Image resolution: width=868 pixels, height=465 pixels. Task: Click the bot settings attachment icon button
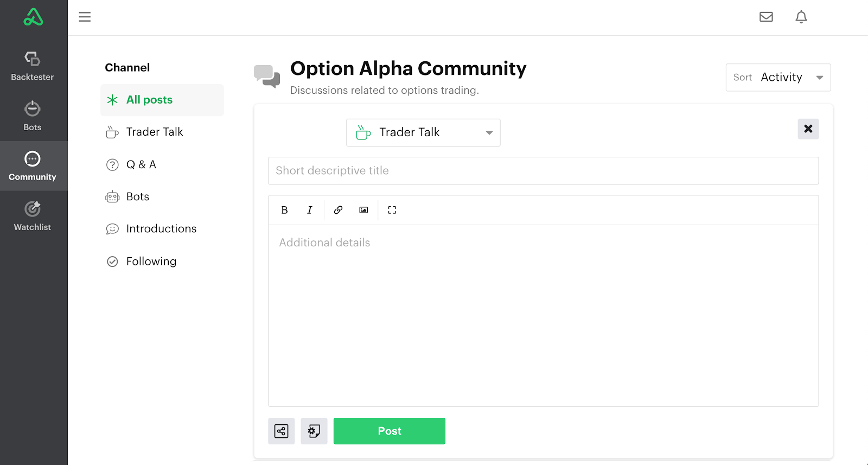[x=314, y=431]
